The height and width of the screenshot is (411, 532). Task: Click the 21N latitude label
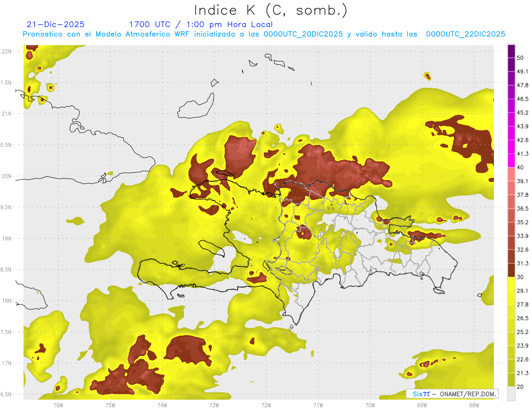tap(7, 114)
